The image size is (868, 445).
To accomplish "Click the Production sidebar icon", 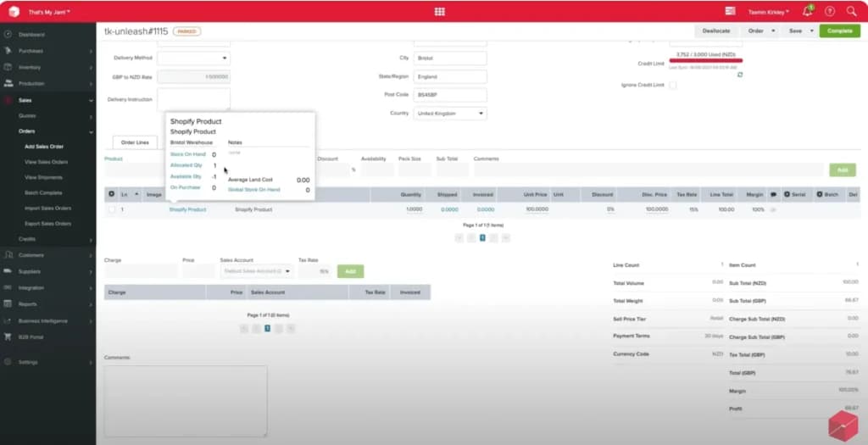I will point(8,84).
